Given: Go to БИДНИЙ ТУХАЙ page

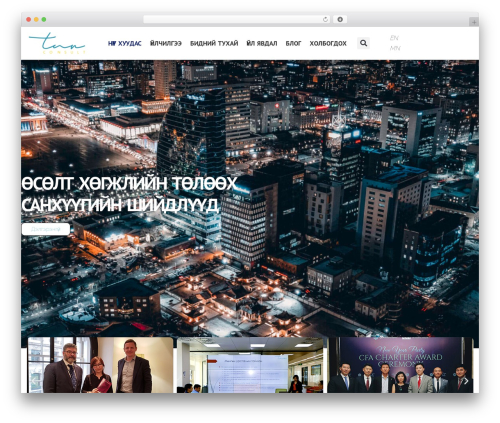Looking at the screenshot, I should click(x=214, y=43).
